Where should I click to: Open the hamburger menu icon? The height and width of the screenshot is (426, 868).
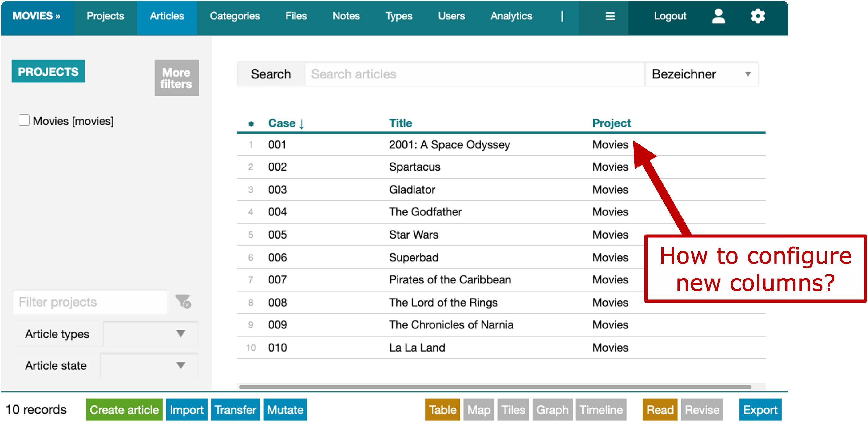(610, 16)
